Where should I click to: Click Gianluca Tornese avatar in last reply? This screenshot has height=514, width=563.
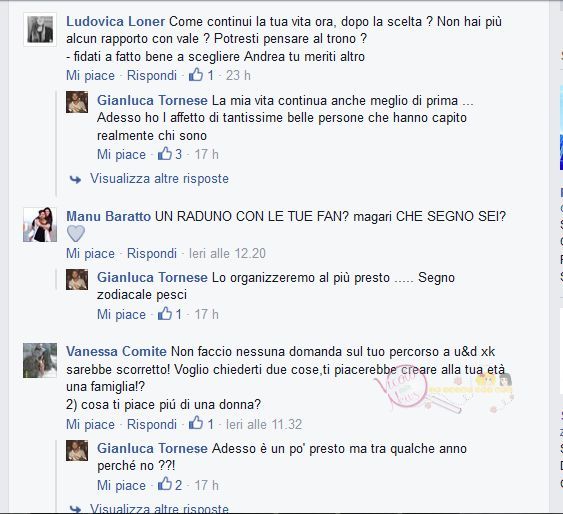coord(77,450)
